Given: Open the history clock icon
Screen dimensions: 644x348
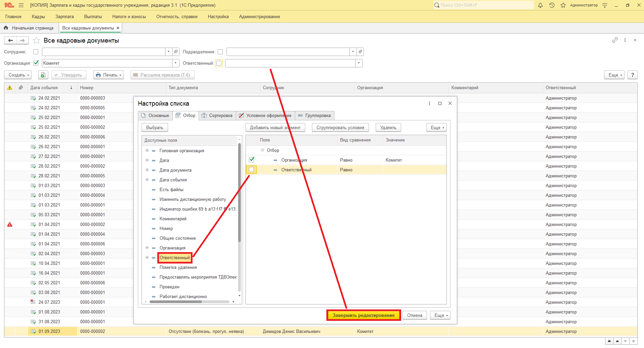Looking at the screenshot, I should 552,5.
